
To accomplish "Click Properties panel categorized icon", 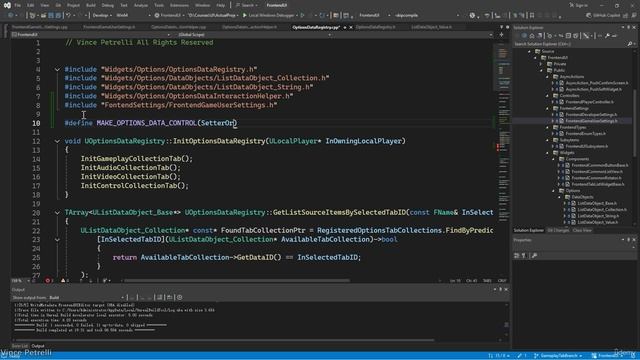I will 517,256.
